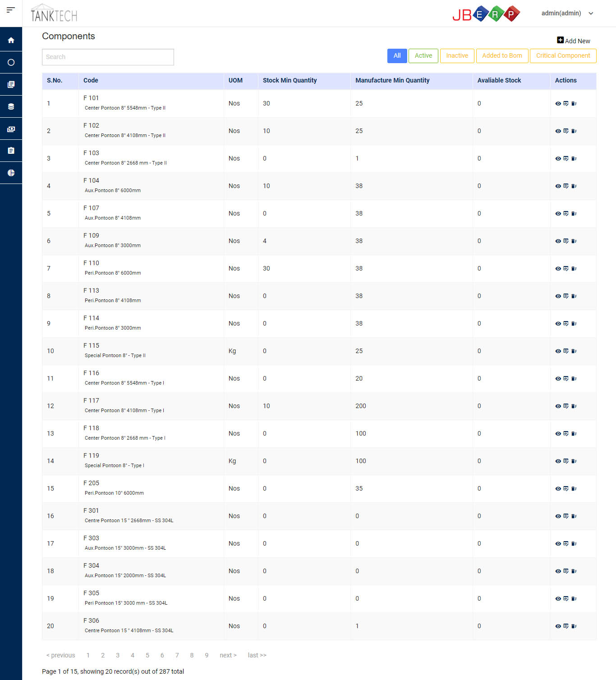Click Add New component button
This screenshot has height=680, width=616.
pyautogui.click(x=574, y=41)
